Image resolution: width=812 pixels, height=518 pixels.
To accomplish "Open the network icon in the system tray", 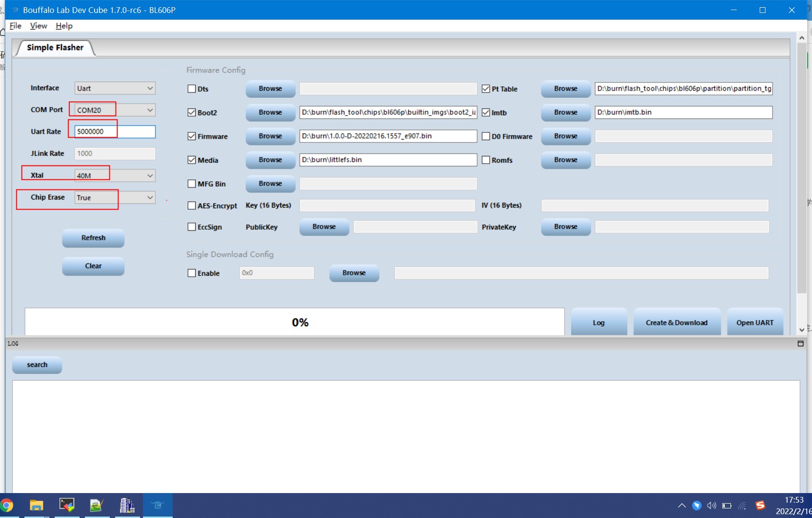I will pyautogui.click(x=742, y=506).
